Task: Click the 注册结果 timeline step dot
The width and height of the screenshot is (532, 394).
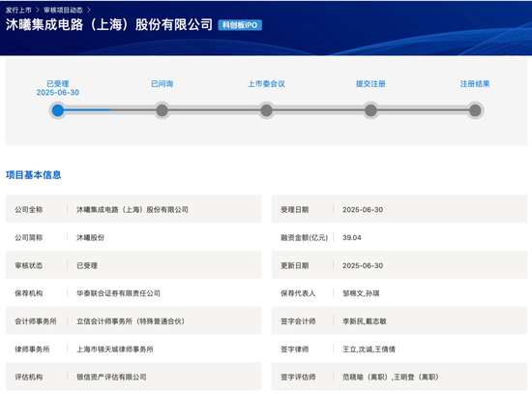Action: (x=475, y=110)
